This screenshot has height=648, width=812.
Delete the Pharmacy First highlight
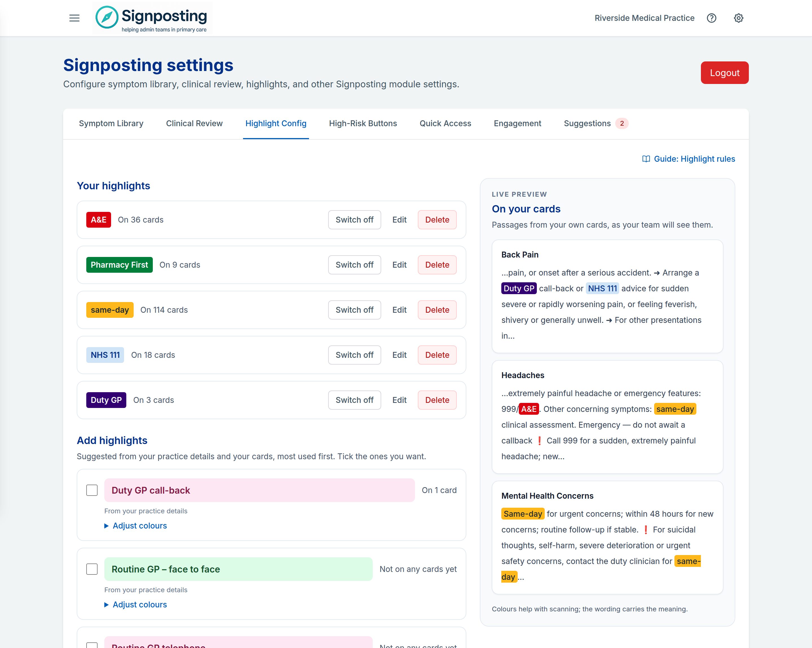pyautogui.click(x=437, y=265)
